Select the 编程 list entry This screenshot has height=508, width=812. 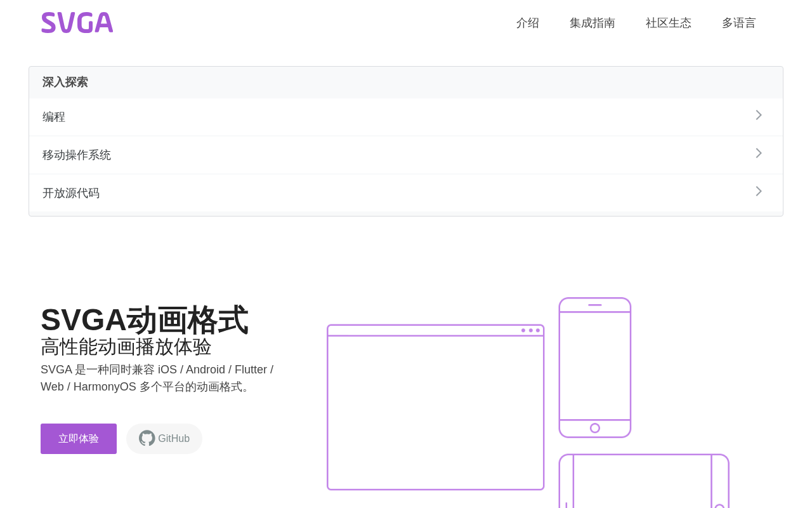click(x=406, y=117)
